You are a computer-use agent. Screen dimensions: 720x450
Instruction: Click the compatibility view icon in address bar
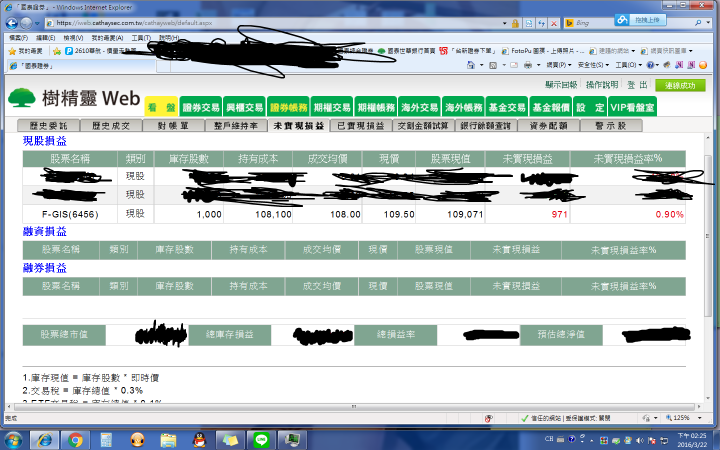pyautogui.click(x=529, y=23)
